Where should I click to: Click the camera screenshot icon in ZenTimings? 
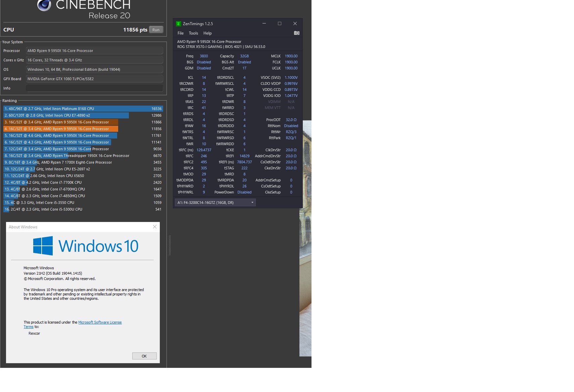[297, 33]
